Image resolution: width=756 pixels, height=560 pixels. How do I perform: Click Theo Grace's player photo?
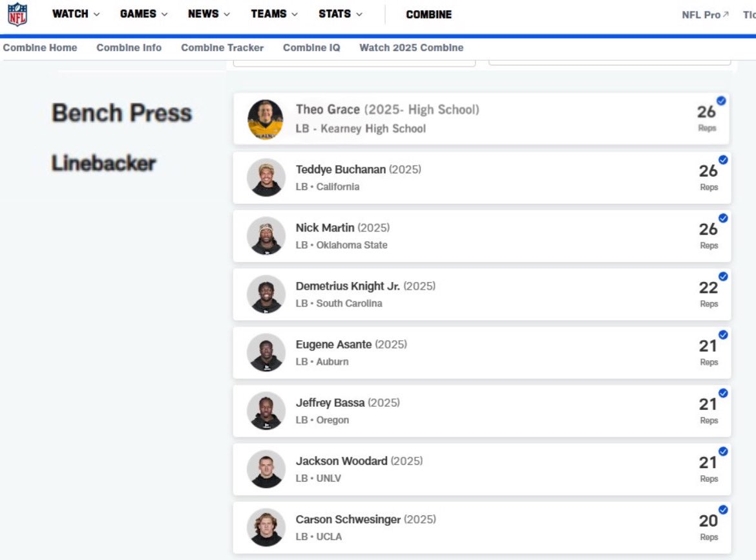click(x=265, y=119)
